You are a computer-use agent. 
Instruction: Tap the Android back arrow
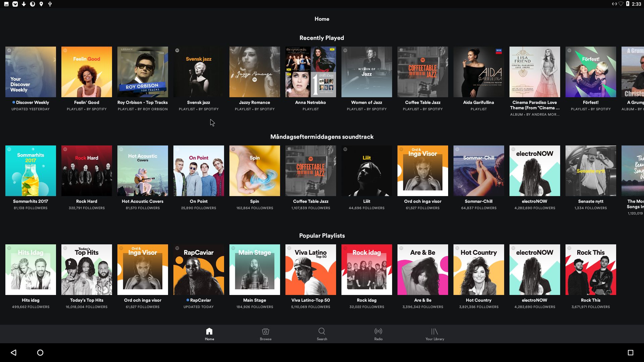click(13, 352)
